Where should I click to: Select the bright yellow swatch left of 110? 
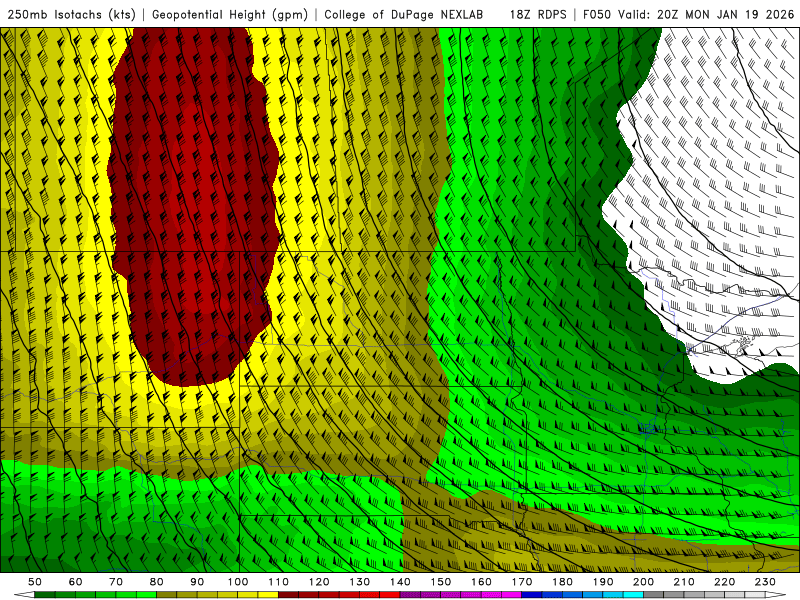point(268,595)
